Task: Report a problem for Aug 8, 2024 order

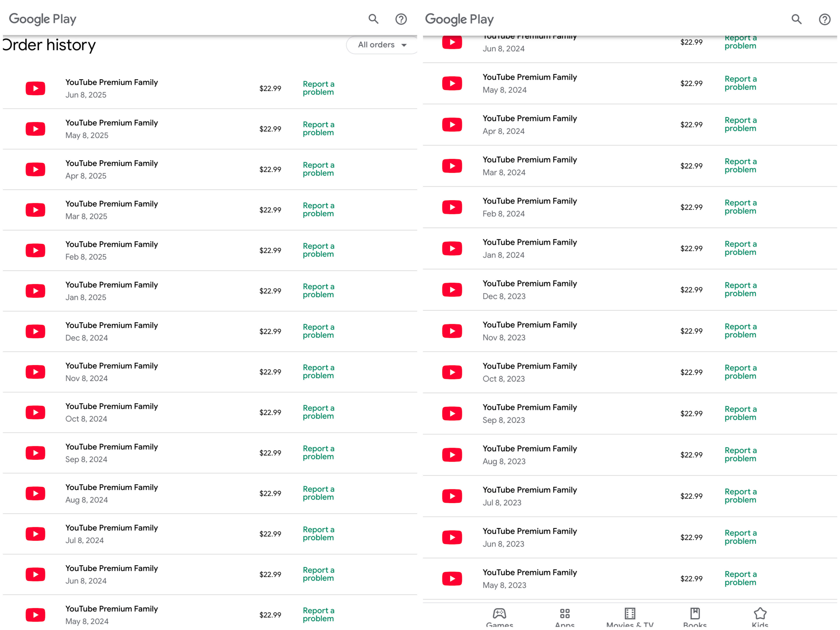Action: (318, 493)
